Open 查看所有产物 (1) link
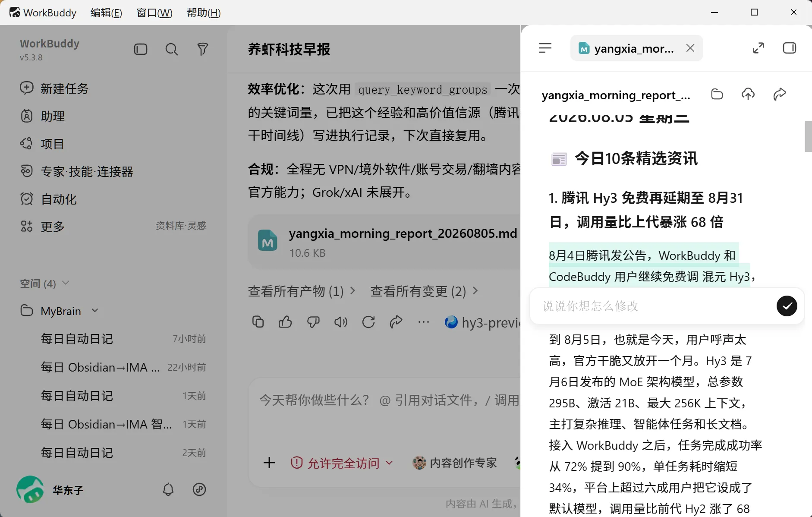 coord(302,291)
